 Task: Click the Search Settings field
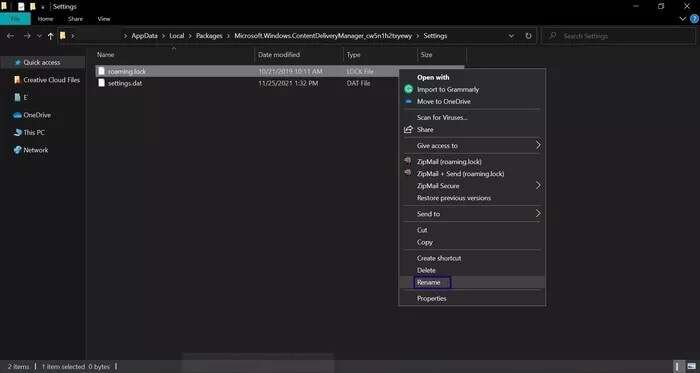[x=618, y=36]
